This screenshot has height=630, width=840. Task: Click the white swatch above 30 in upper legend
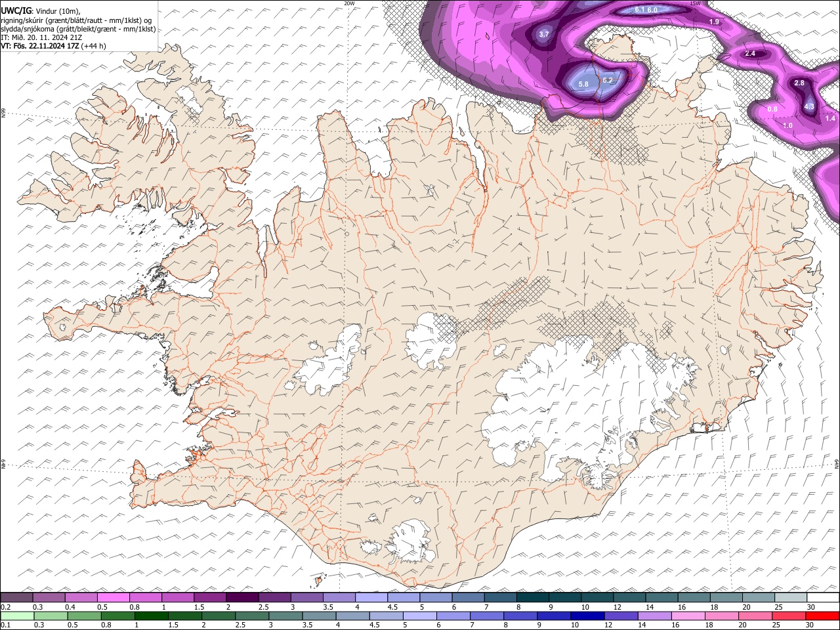pos(823,597)
